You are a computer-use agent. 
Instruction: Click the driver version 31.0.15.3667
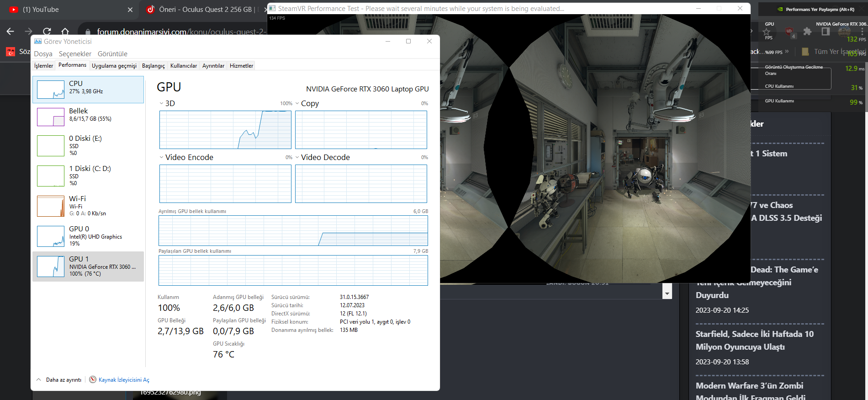tap(355, 297)
